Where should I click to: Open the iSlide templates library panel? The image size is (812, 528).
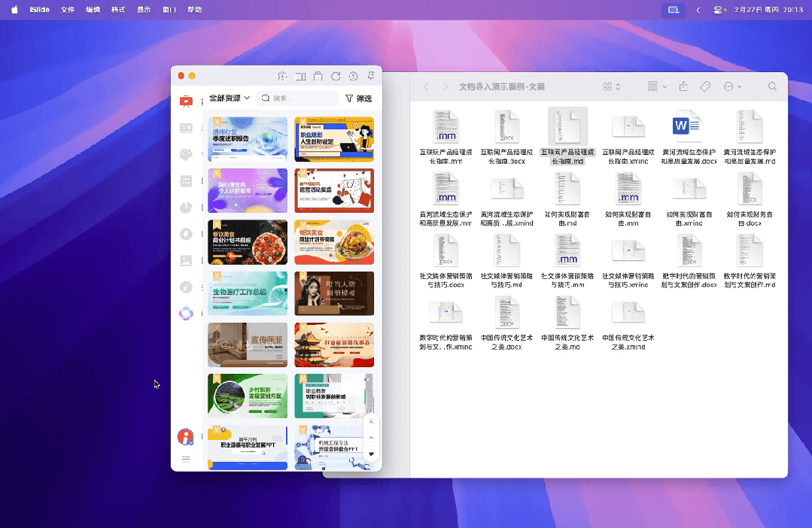(187, 101)
